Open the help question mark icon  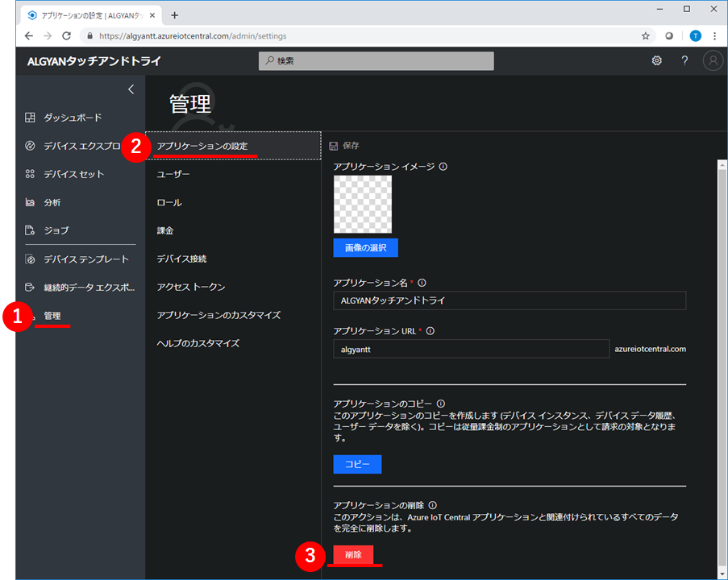pos(684,60)
